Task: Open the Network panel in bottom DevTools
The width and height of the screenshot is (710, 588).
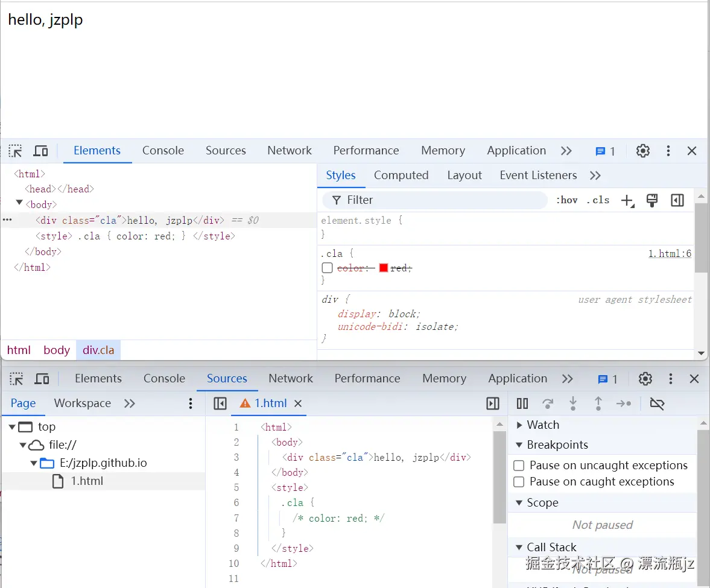Action: click(x=291, y=379)
